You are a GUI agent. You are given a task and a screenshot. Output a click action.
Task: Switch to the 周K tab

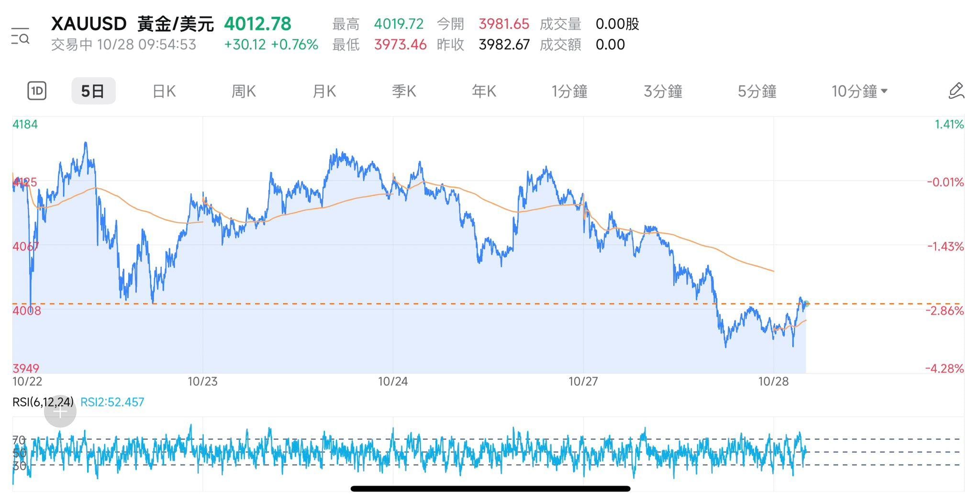click(x=244, y=91)
